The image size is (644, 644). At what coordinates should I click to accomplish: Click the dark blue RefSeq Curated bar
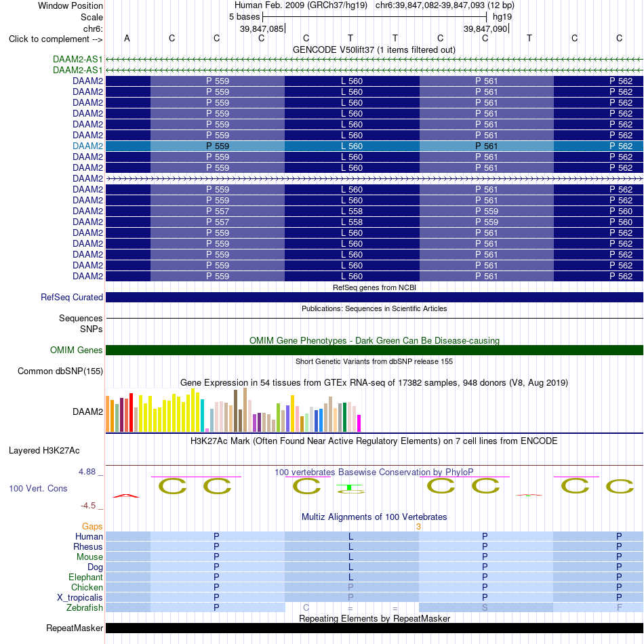pos(374,297)
